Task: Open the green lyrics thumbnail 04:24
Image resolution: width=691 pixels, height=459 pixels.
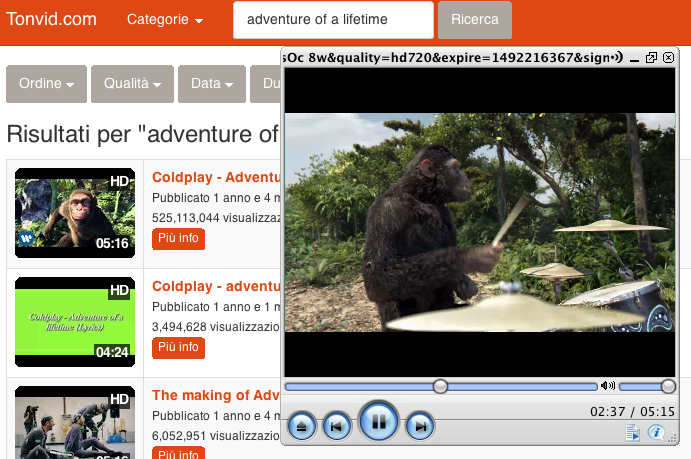Action: coord(75,322)
